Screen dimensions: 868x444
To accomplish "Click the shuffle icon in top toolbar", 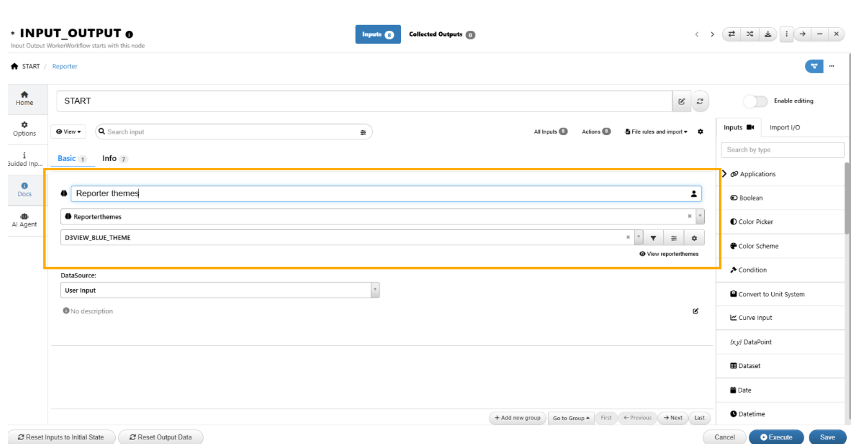I will point(750,34).
